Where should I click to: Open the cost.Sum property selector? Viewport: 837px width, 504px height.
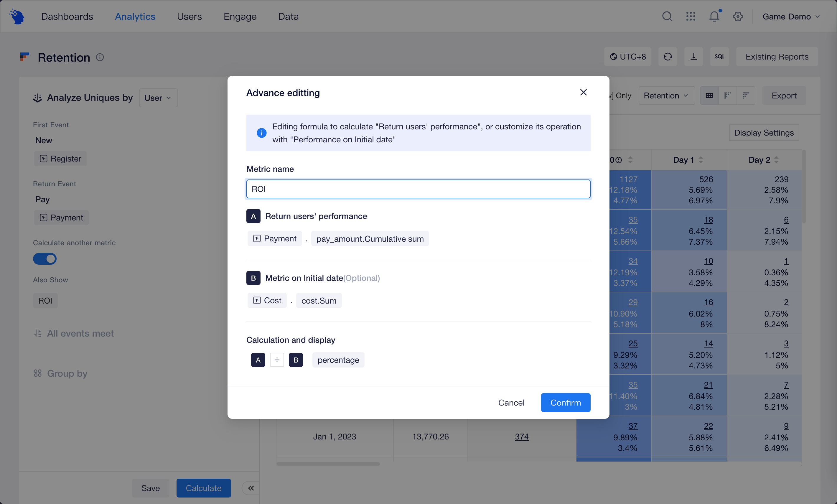pos(319,301)
